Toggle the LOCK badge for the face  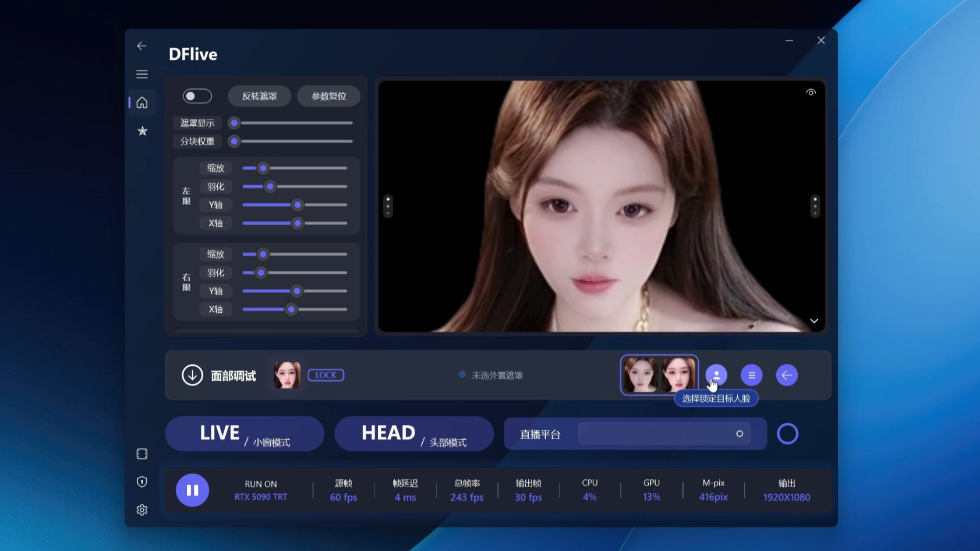[326, 375]
